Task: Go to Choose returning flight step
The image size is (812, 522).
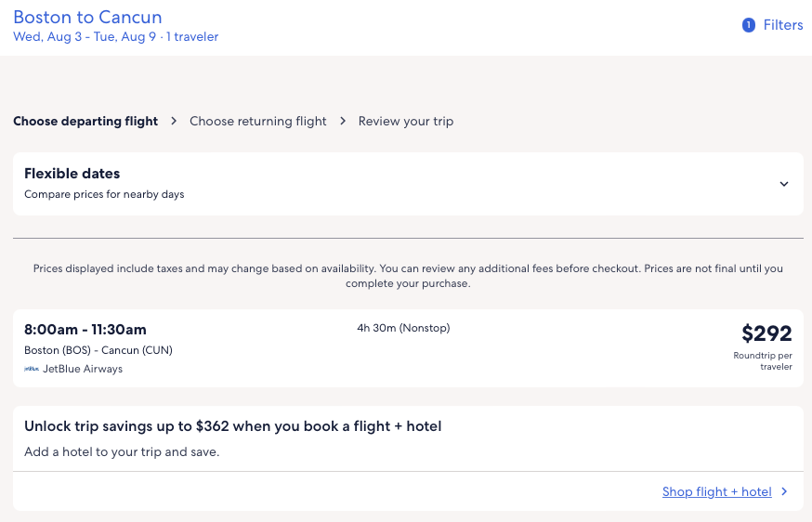Action: (x=258, y=121)
